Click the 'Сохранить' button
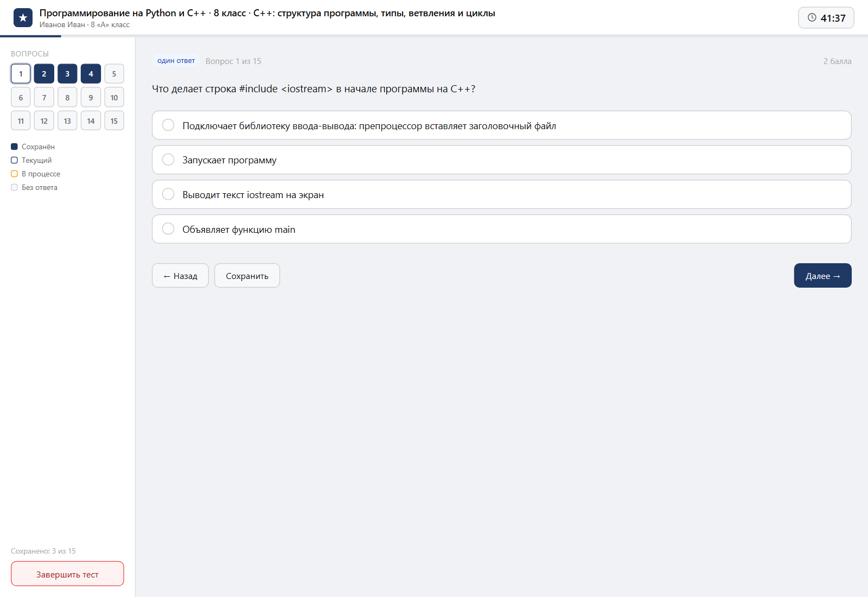868x597 pixels. 247,276
